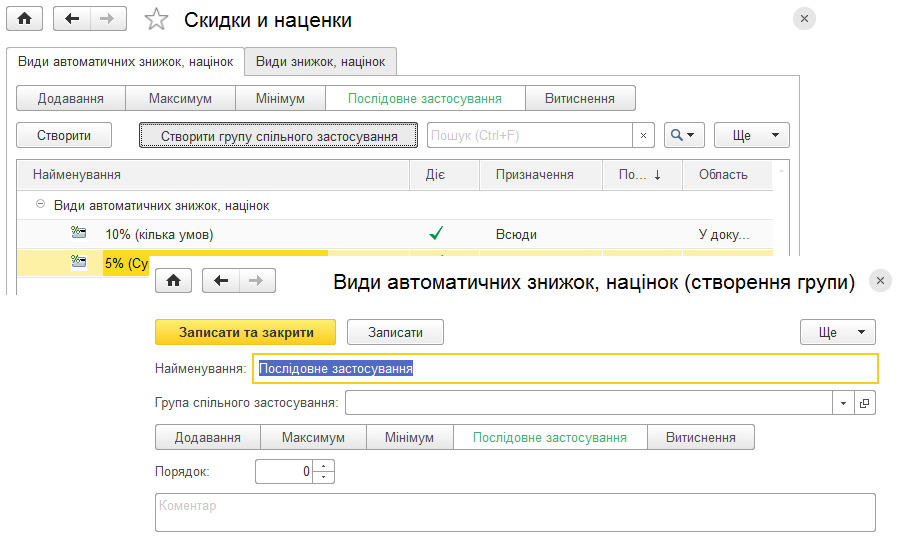The height and width of the screenshot is (540, 900).
Task: Click discount icon of 10% (кілька умов) row
Action: point(79,232)
